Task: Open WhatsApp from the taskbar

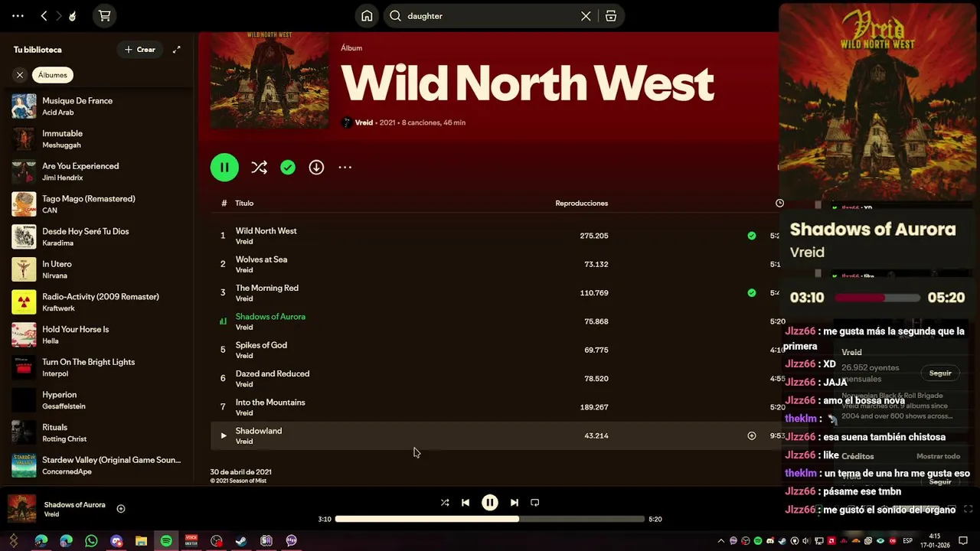Action: point(91,541)
